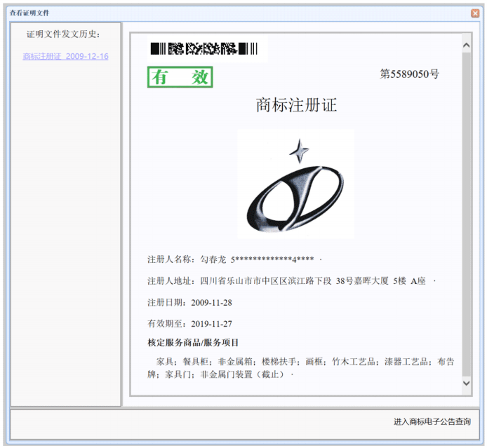Click the 核定服务商品/服务项目 heading
Screen dimensions: 487x448
coord(193,343)
